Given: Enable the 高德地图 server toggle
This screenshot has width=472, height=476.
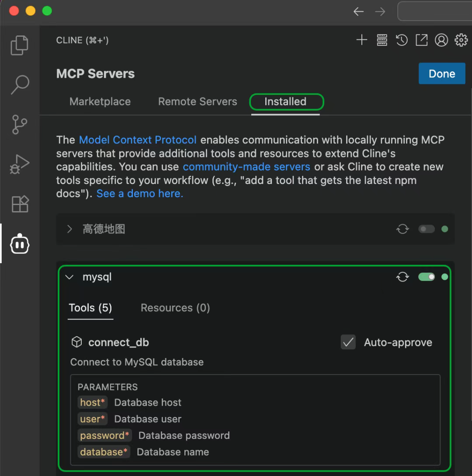Looking at the screenshot, I should tap(427, 229).
